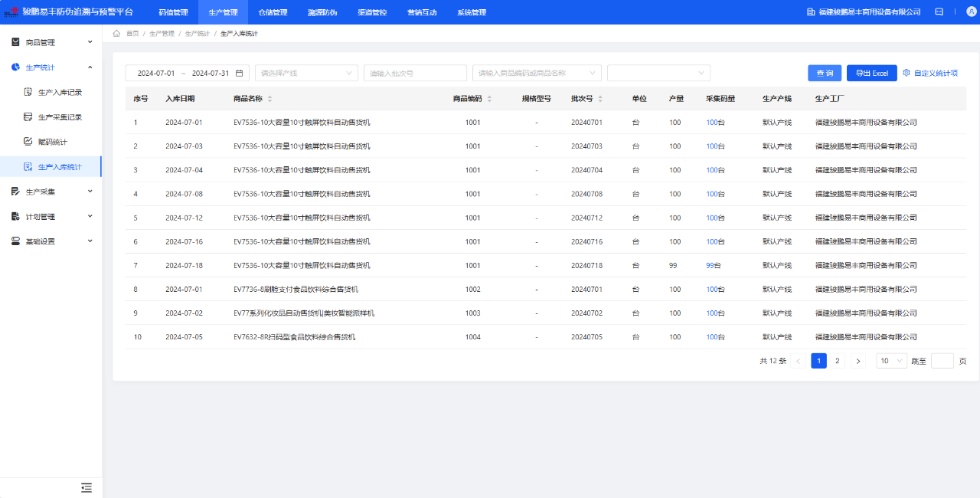Open the message icon in the top bar
This screenshot has height=498, width=980.
point(939,12)
